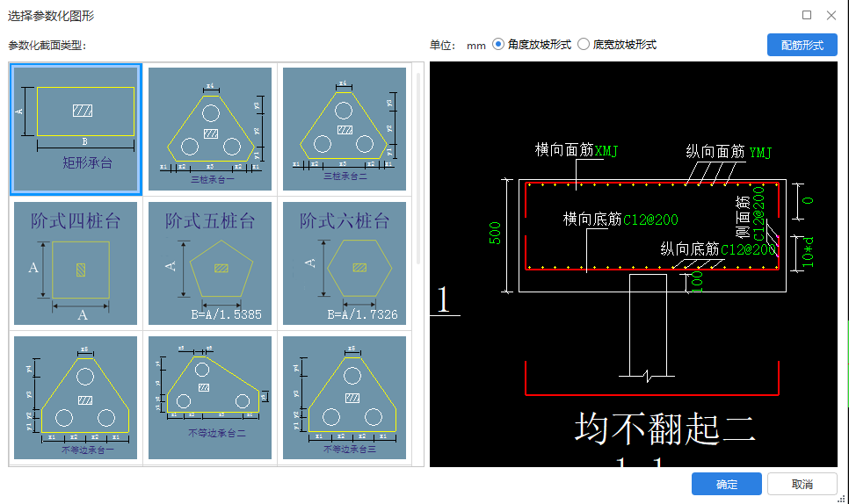Maximize the 选择参数化图形 dialog

(807, 15)
